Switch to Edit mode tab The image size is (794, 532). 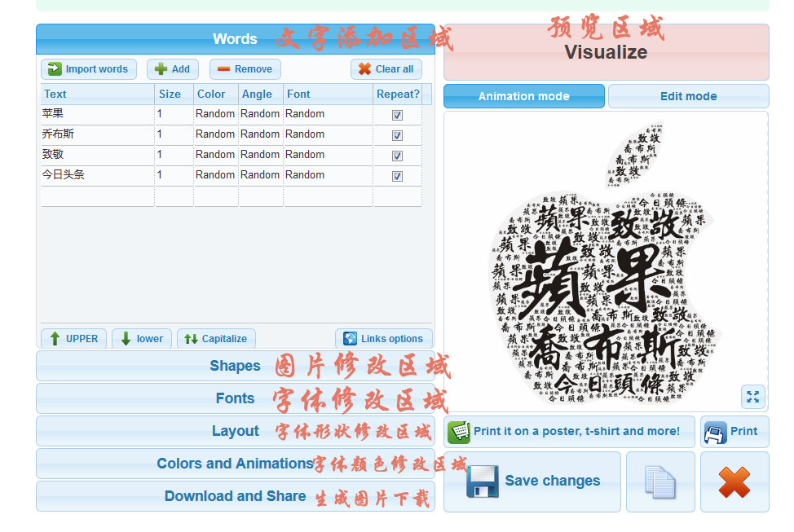(689, 96)
